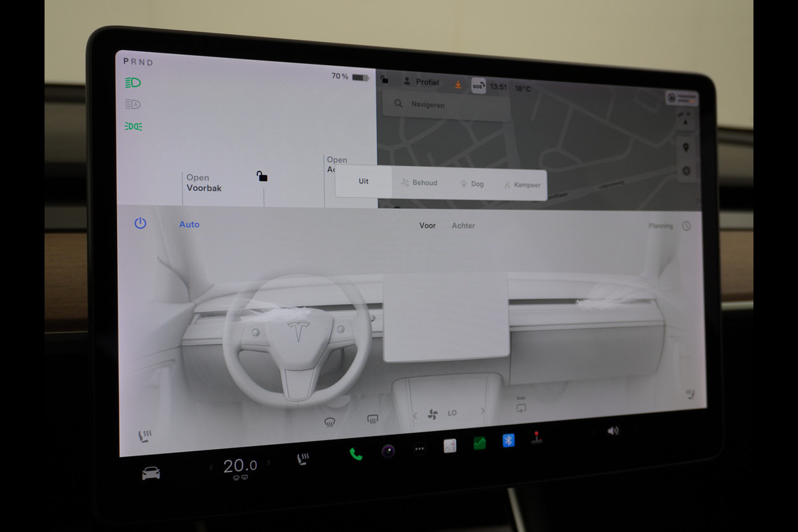Tap the map location pin button
The height and width of the screenshot is (532, 798).
click(x=686, y=148)
